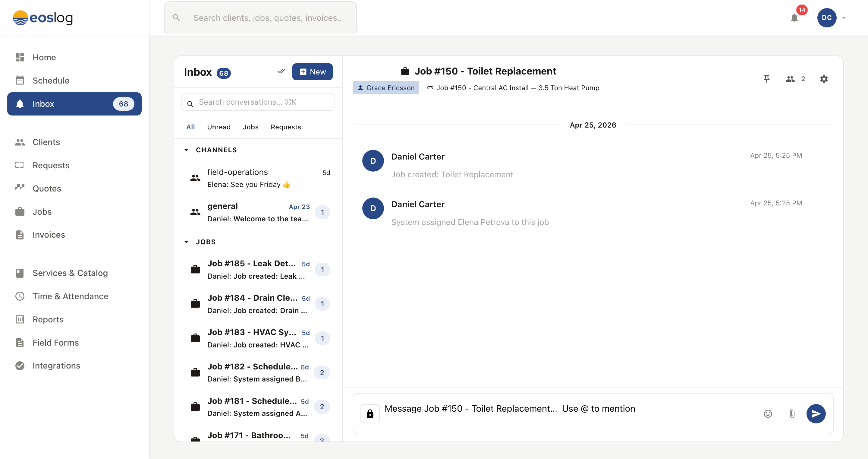Click the eoslog logo
Image resolution: width=868 pixels, height=459 pixels.
43,17
